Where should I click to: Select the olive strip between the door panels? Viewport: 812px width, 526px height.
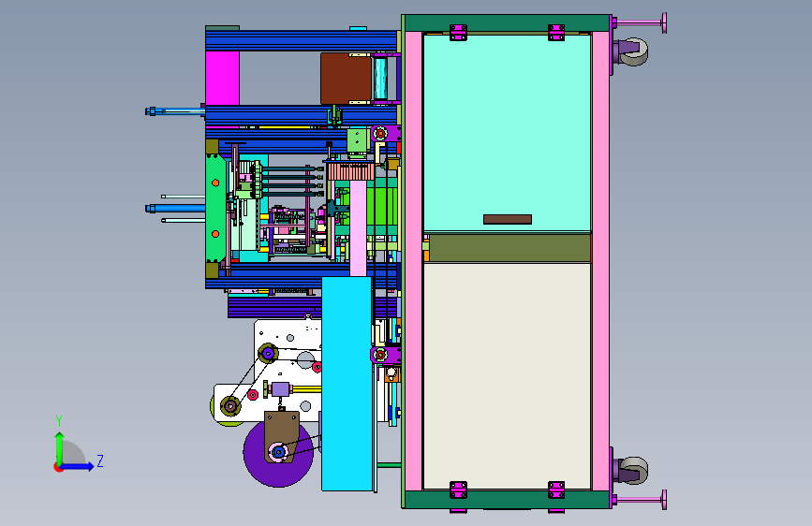pyautogui.click(x=510, y=248)
